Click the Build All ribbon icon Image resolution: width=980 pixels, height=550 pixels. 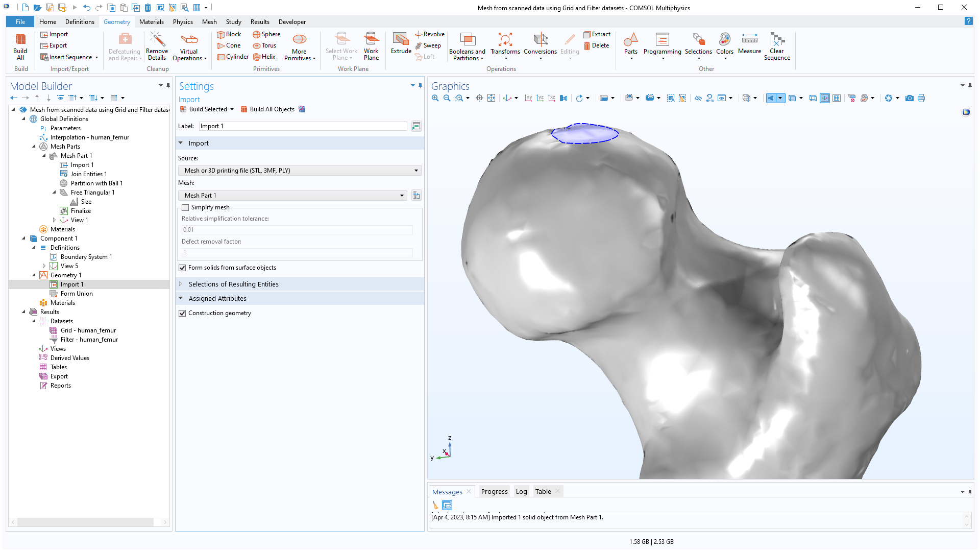[x=20, y=46]
